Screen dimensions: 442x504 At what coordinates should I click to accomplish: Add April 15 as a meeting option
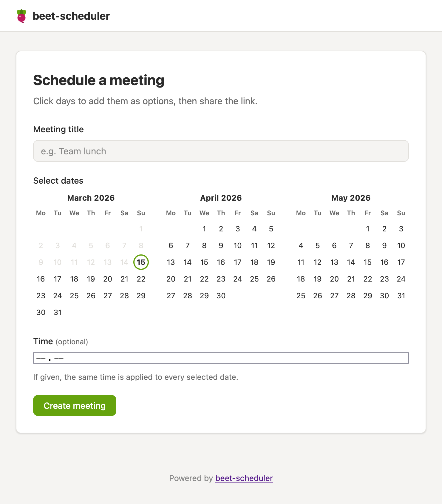click(204, 262)
